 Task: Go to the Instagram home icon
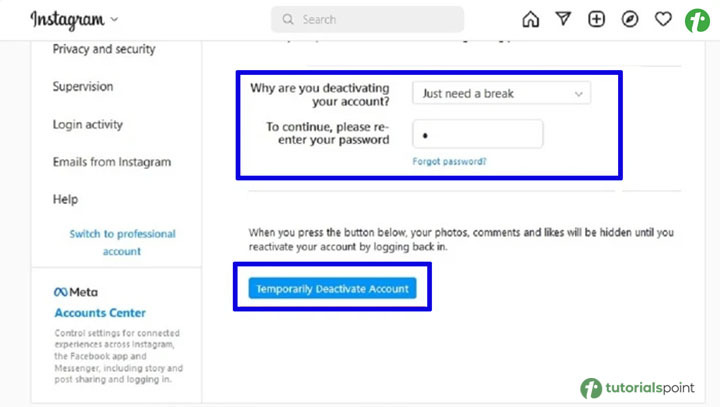[530, 19]
